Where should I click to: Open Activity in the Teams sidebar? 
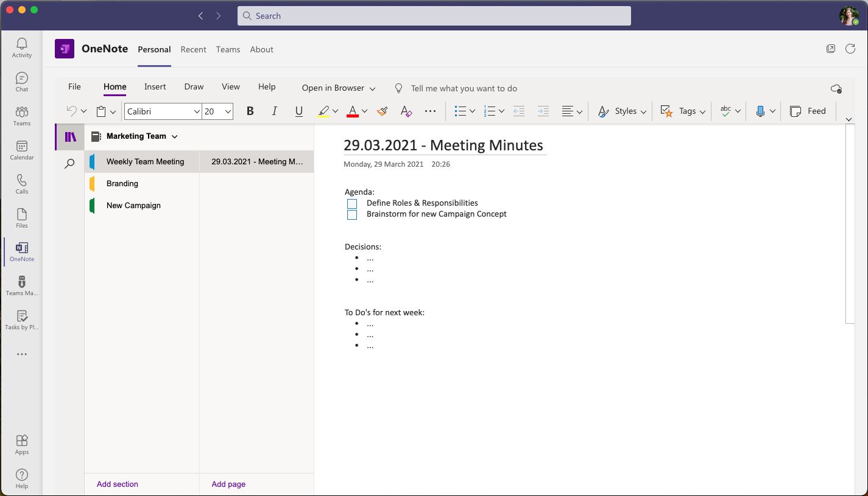[22, 47]
